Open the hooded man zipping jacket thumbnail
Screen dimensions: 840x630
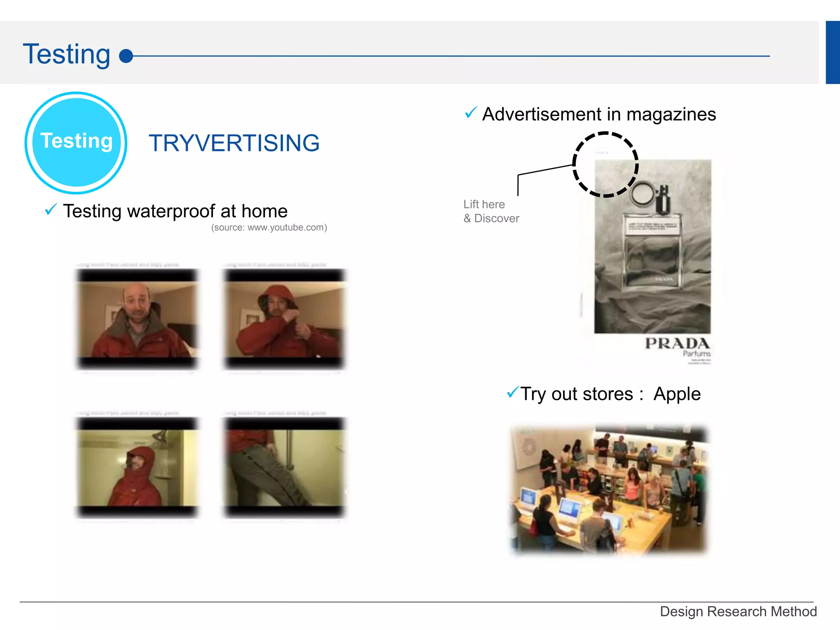click(x=284, y=319)
